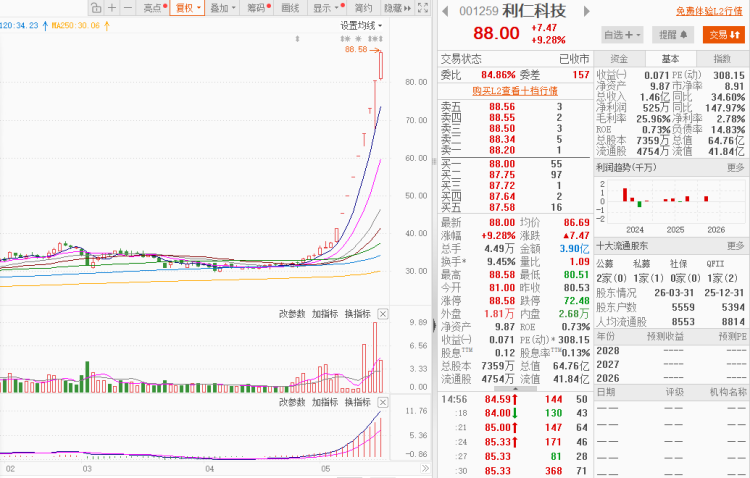
Task: Switch to the 指数 tab
Action: [x=722, y=59]
